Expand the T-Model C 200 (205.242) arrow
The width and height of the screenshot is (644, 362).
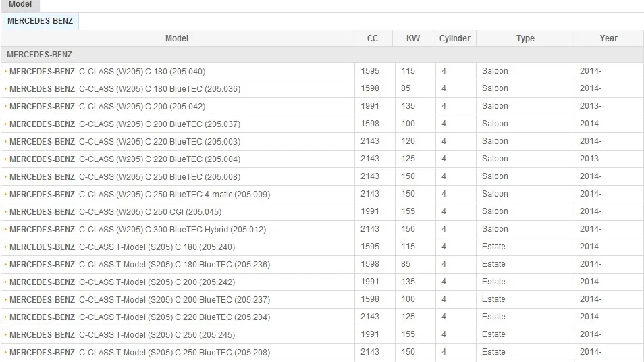pyautogui.click(x=5, y=282)
